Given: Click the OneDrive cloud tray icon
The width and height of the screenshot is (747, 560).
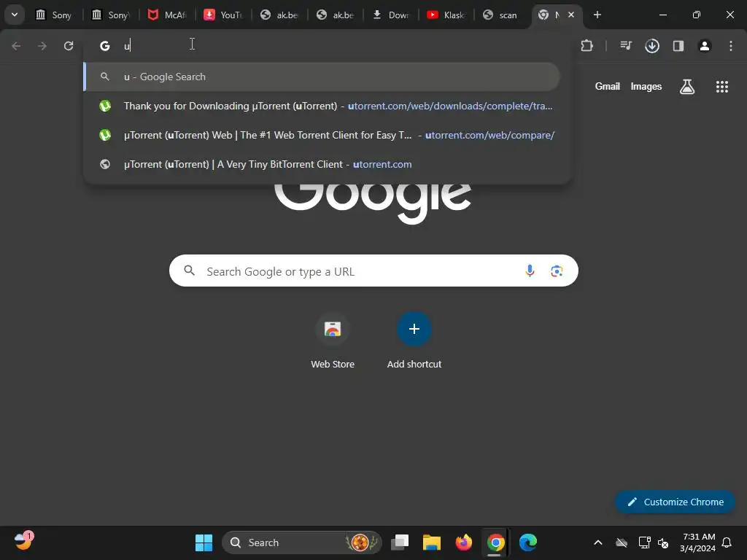Looking at the screenshot, I should (622, 542).
